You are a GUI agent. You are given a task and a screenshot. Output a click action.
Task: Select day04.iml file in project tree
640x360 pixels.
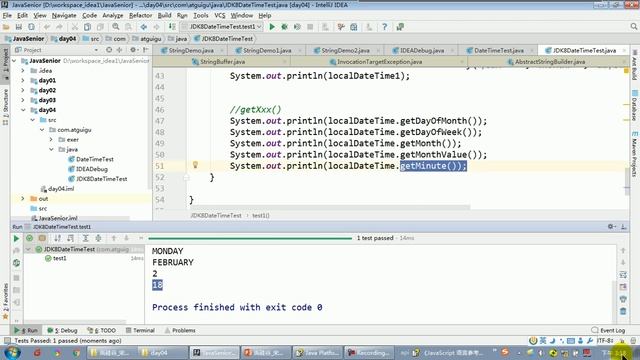[x=61, y=189]
